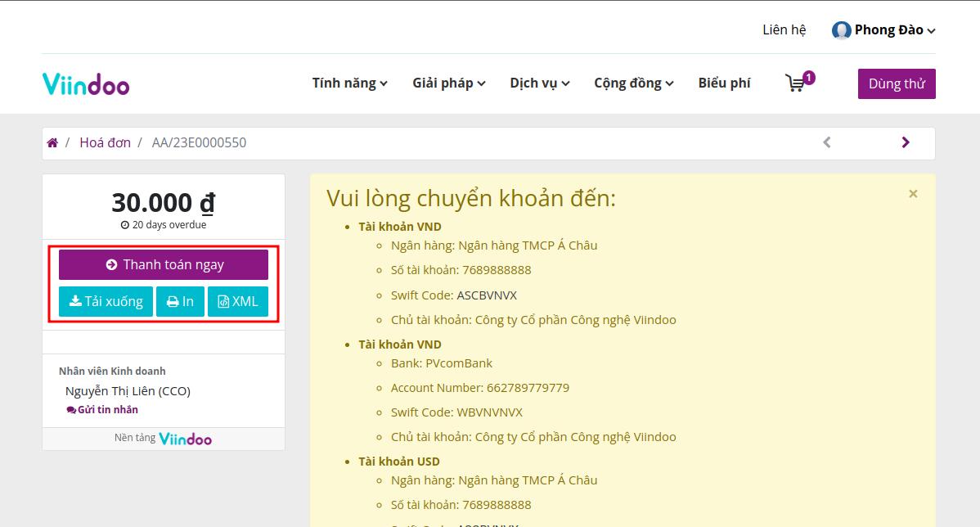
Task: Click the Dùng thử trial button
Action: [897, 83]
